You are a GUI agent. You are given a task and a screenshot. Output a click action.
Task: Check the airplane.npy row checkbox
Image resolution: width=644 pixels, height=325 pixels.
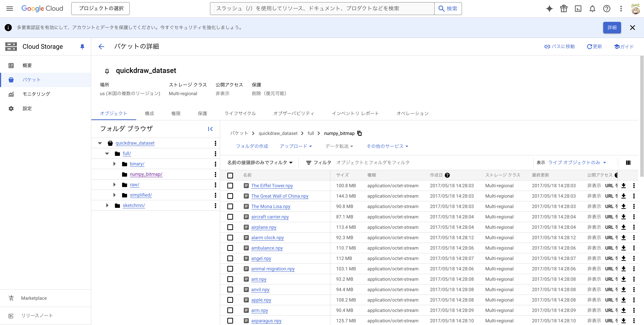click(230, 227)
